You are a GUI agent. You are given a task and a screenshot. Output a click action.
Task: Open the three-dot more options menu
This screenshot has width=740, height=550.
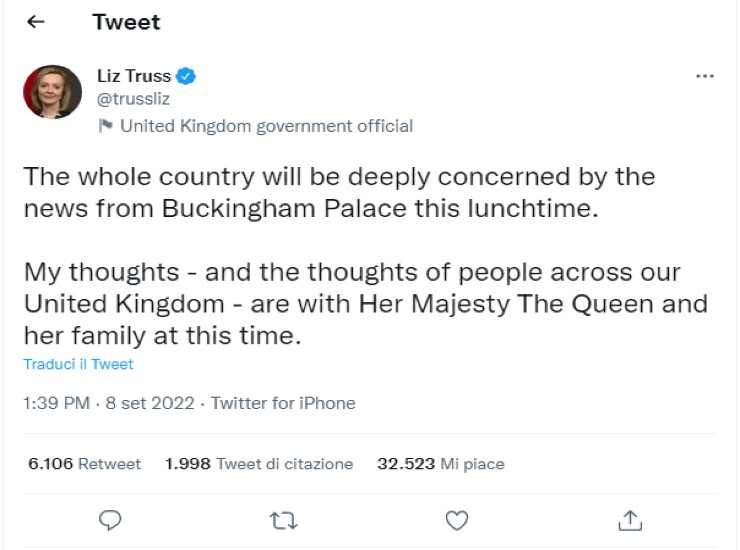click(x=704, y=76)
